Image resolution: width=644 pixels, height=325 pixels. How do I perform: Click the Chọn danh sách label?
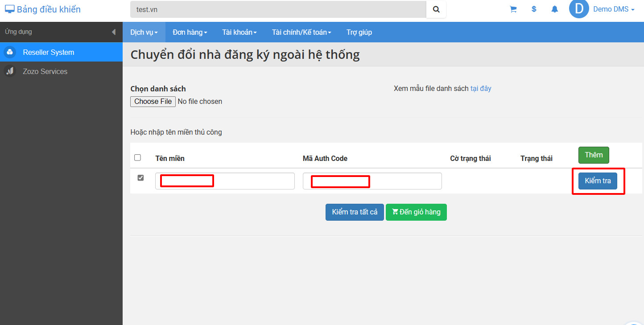(158, 89)
